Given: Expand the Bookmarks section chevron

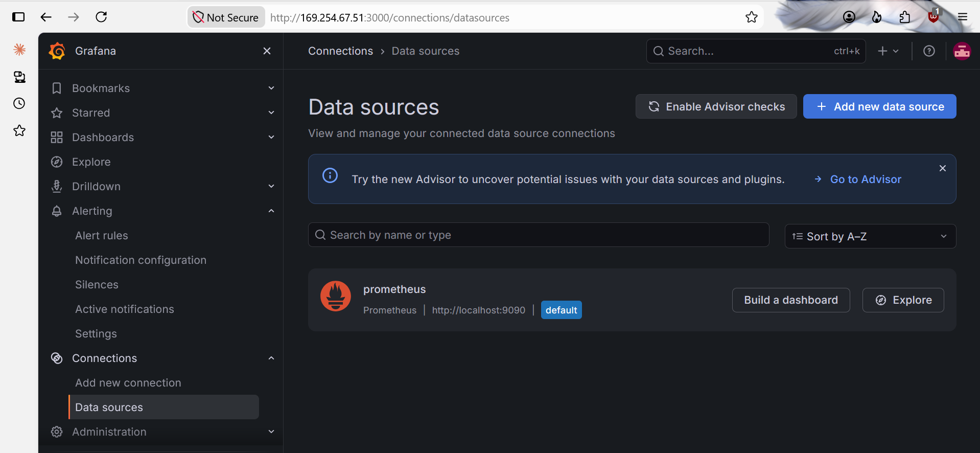Looking at the screenshot, I should point(271,88).
